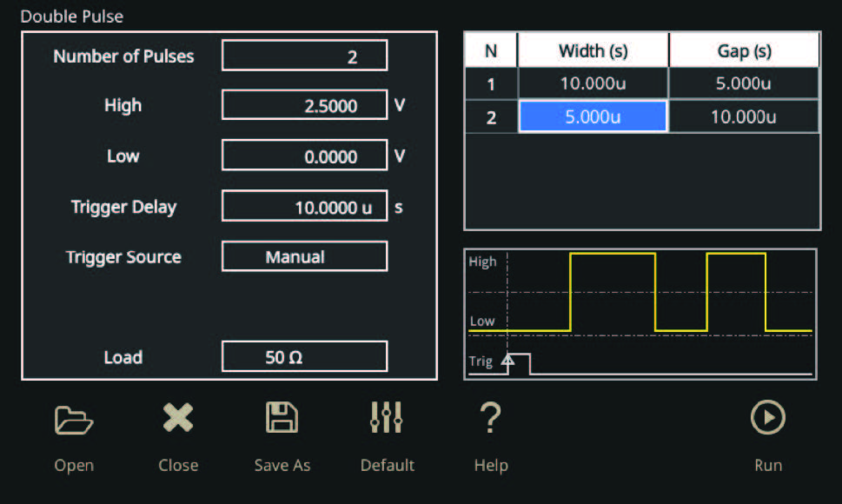Click the Trigger Delay value field

pyautogui.click(x=304, y=207)
